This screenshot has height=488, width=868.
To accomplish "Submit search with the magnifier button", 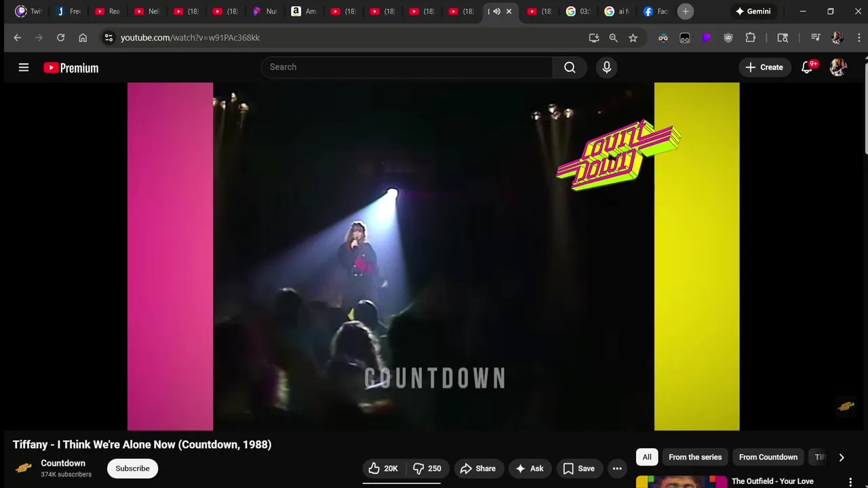I will point(570,67).
